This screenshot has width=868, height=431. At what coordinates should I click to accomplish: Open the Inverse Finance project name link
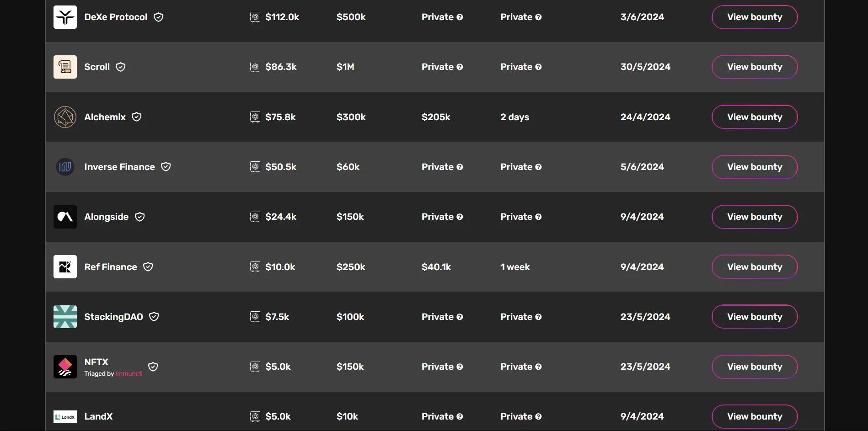(x=119, y=167)
